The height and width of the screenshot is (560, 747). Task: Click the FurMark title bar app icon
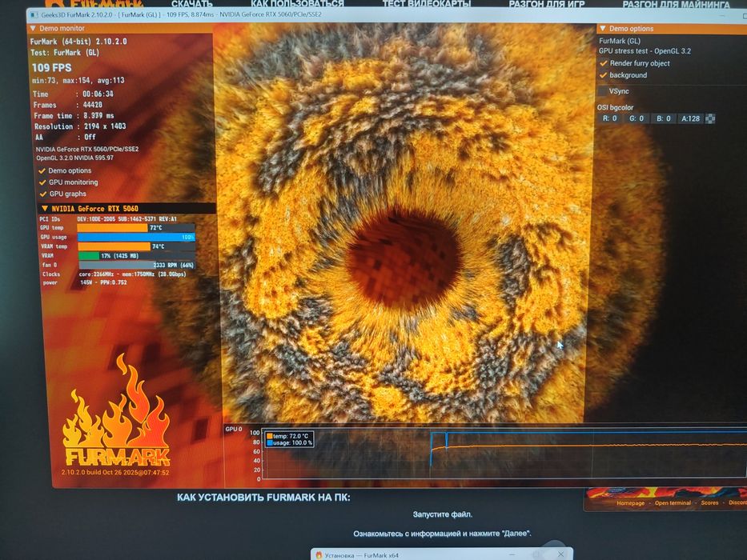click(34, 14)
